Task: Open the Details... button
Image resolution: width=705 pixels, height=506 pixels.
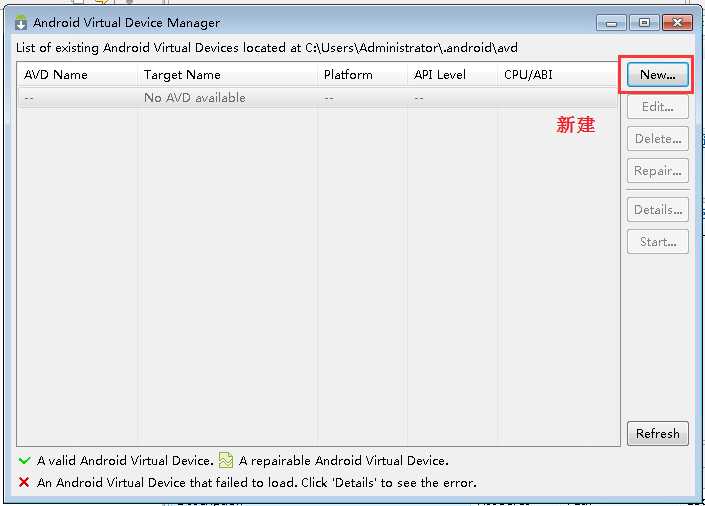Action: (657, 210)
